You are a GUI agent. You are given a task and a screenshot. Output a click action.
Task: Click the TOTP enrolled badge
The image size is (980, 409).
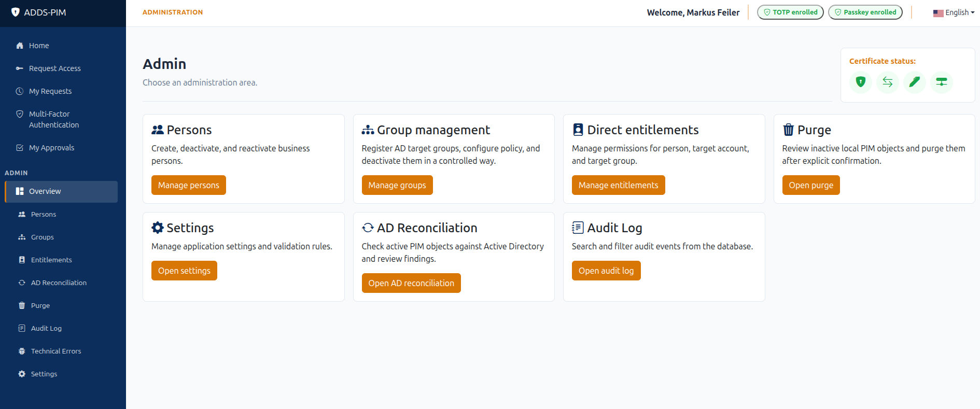(790, 12)
